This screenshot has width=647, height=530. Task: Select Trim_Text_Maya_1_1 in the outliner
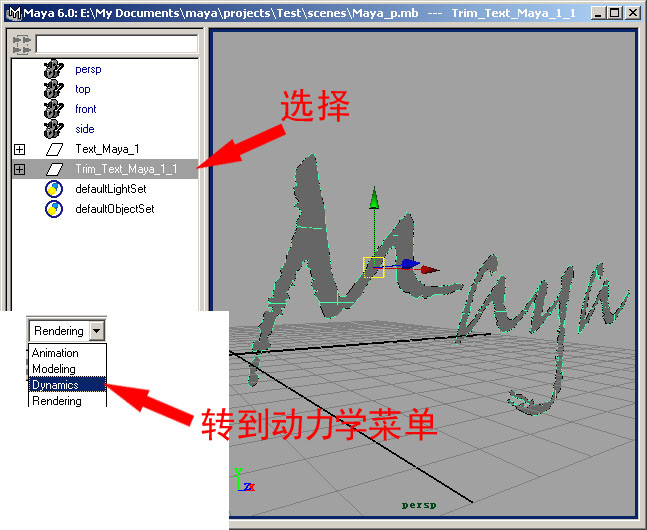[126, 169]
